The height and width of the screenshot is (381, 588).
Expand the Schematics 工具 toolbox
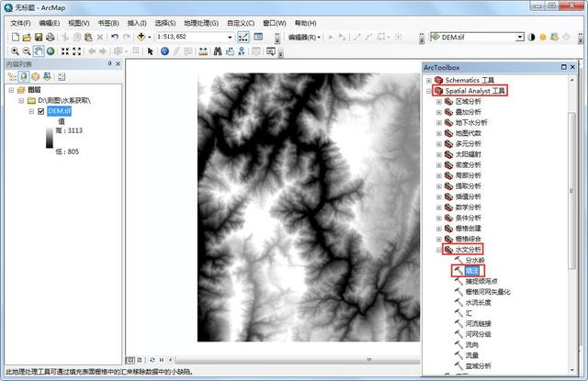point(429,80)
